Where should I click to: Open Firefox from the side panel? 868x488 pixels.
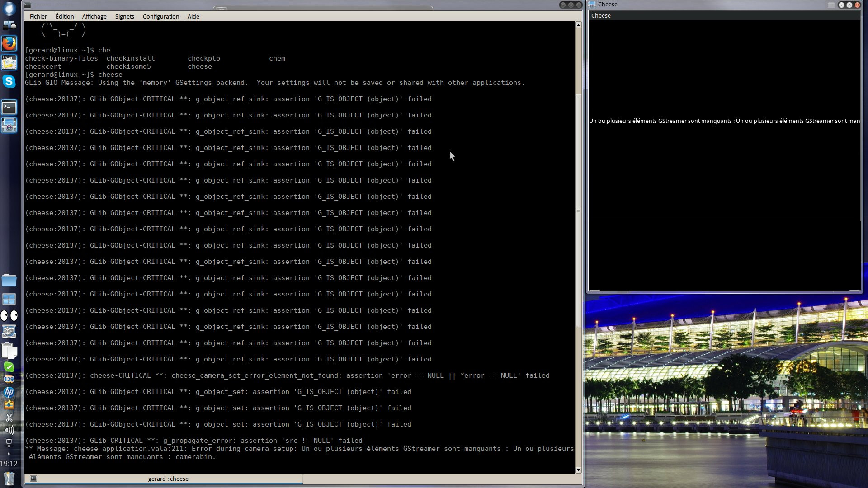click(9, 43)
